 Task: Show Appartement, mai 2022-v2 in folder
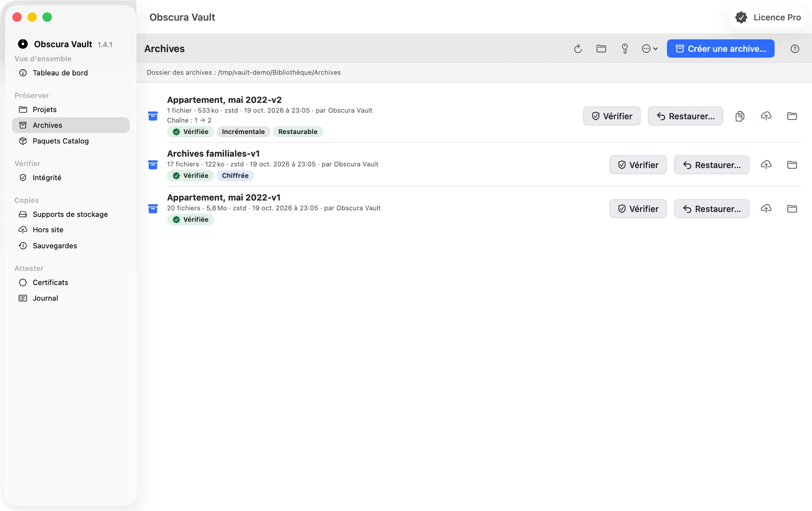pos(792,116)
